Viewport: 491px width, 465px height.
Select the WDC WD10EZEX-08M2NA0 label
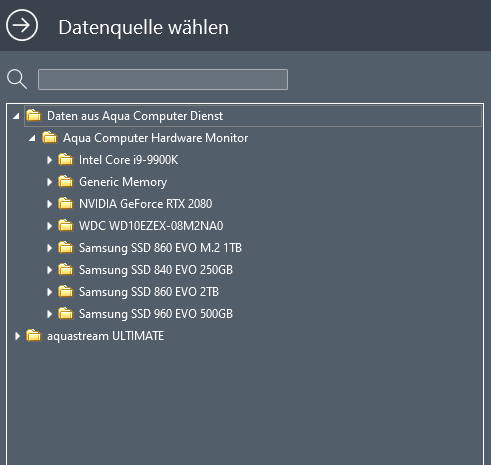pos(151,226)
